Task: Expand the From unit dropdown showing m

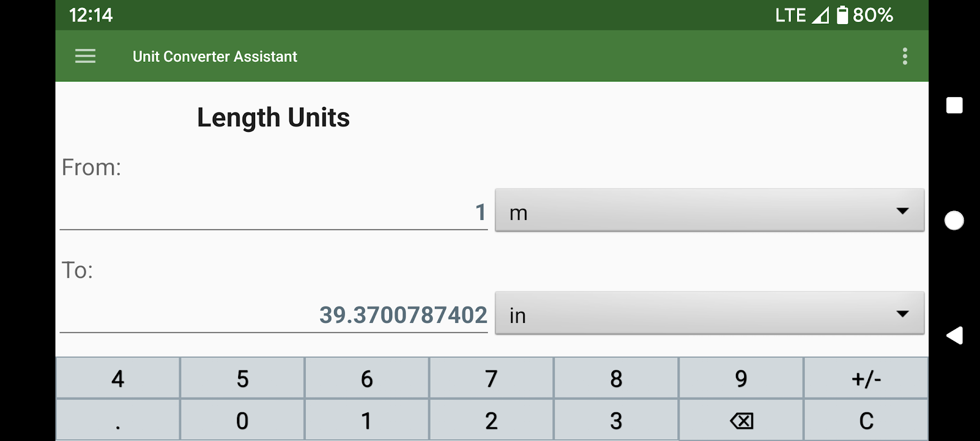Action: 709,210
